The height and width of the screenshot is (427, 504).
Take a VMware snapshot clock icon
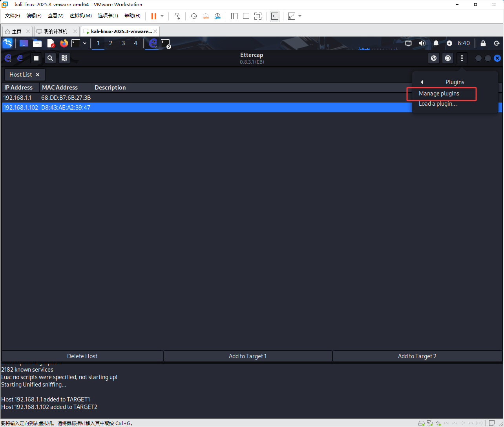(x=194, y=16)
